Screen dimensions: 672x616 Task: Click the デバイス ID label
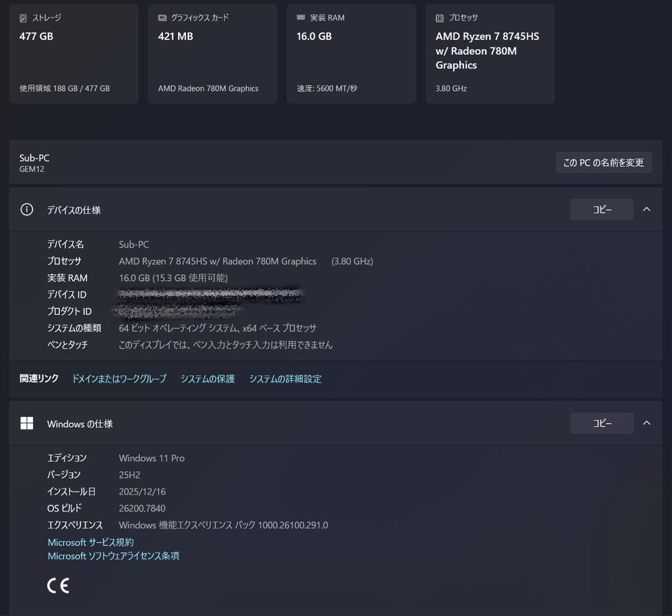(67, 294)
